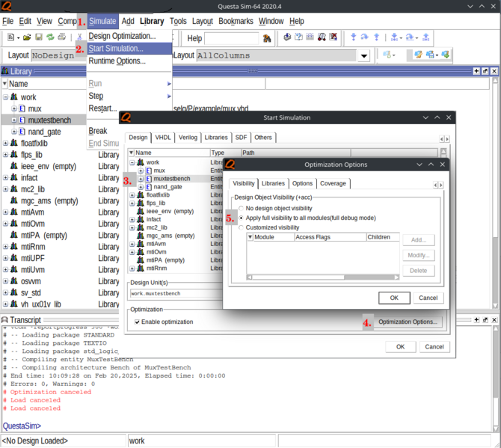The height and width of the screenshot is (448, 501).
Task: Click the Help search text field
Action: coord(231,38)
